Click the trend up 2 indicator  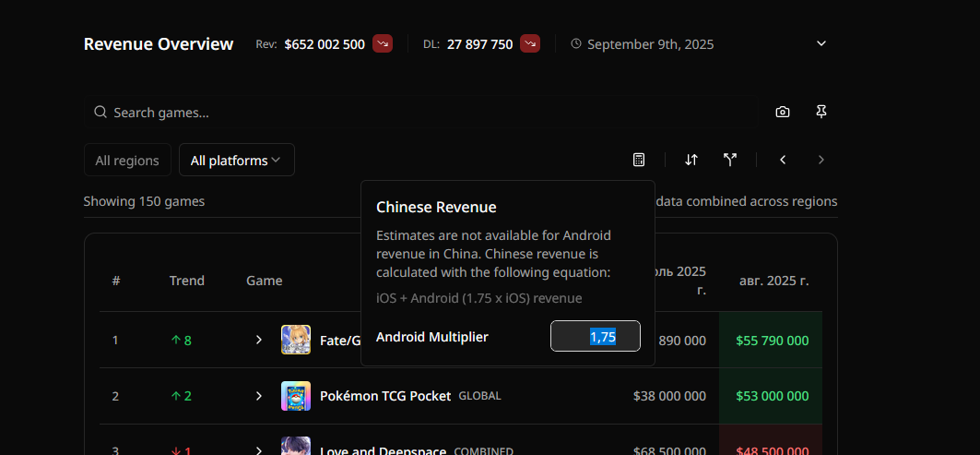point(181,396)
